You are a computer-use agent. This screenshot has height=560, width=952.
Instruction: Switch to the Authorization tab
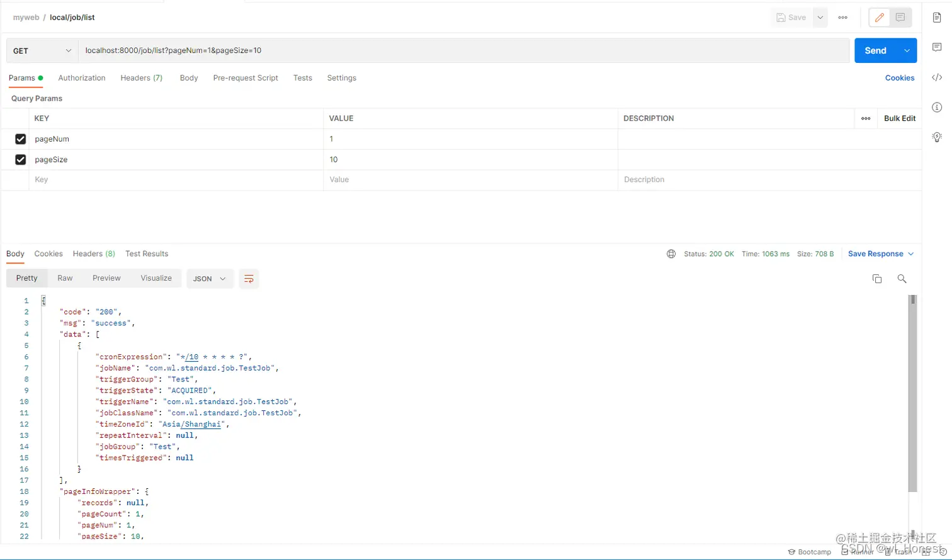[82, 78]
